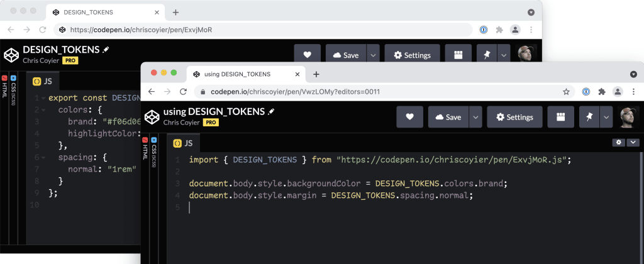Click "1rem" value in back editor
The width and height of the screenshot is (644, 264).
click(x=122, y=168)
